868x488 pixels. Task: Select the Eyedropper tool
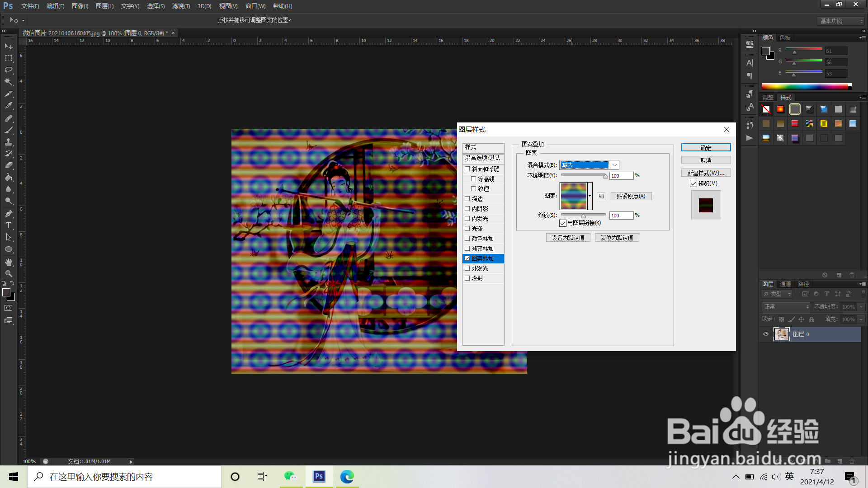coord(9,106)
